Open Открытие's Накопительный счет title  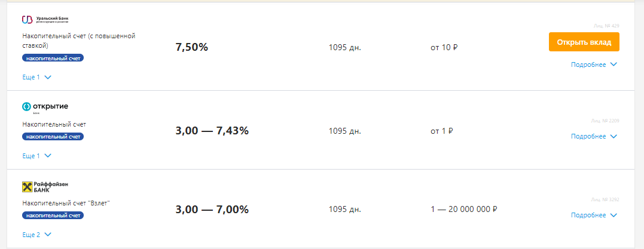coord(54,124)
